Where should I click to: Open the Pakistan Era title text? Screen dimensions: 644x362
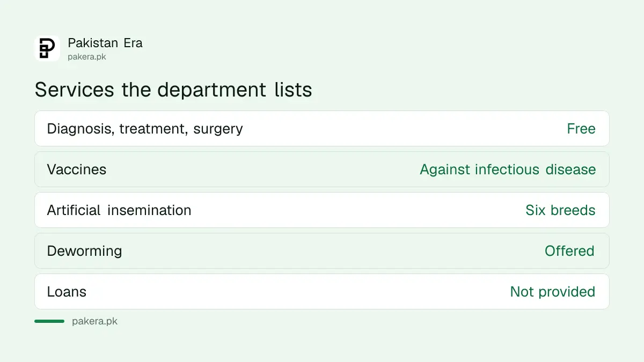coord(105,43)
